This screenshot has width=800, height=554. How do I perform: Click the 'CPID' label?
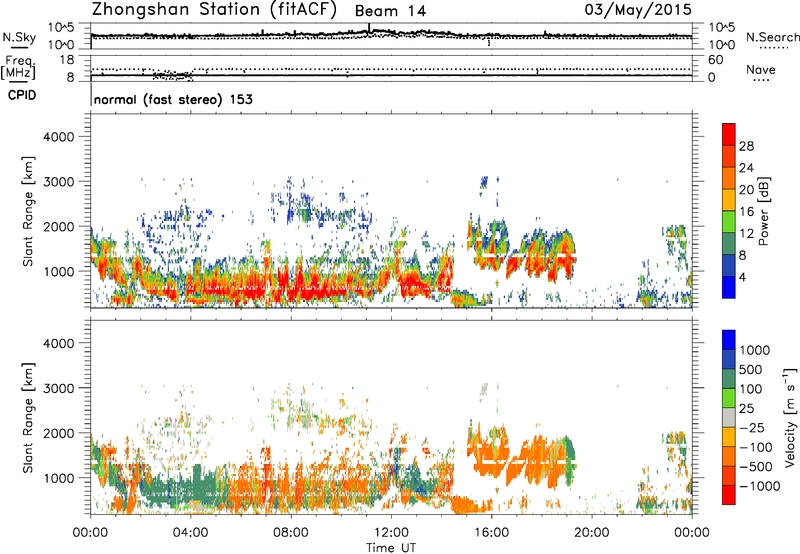(x=22, y=95)
